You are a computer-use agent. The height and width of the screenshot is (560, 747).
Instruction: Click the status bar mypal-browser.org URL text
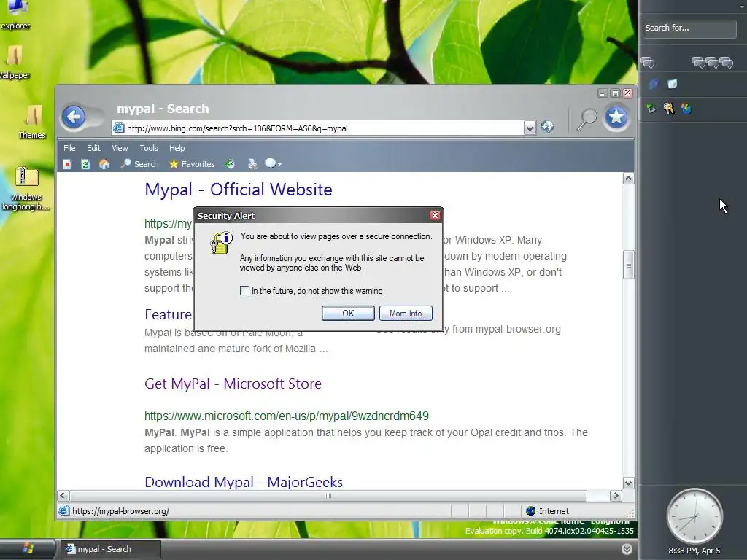click(120, 511)
